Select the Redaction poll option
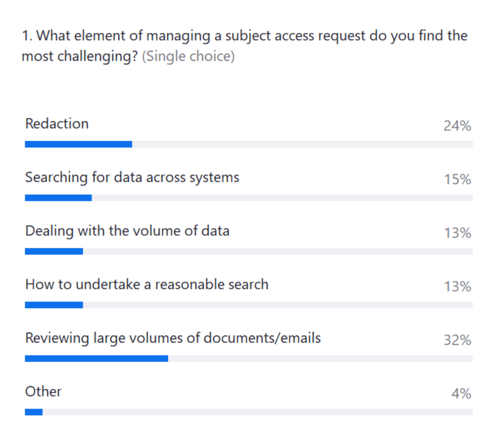Screen dimensions: 500x448 tap(57, 124)
